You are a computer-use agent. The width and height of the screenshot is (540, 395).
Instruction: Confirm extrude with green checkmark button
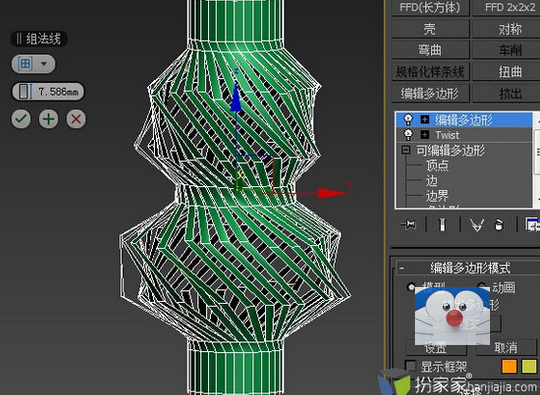[x=21, y=119]
